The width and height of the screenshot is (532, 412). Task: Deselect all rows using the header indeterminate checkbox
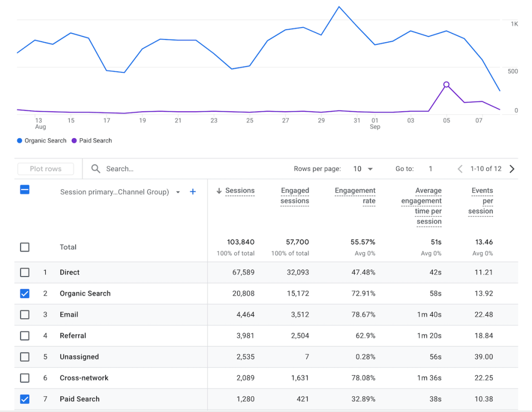[24, 190]
